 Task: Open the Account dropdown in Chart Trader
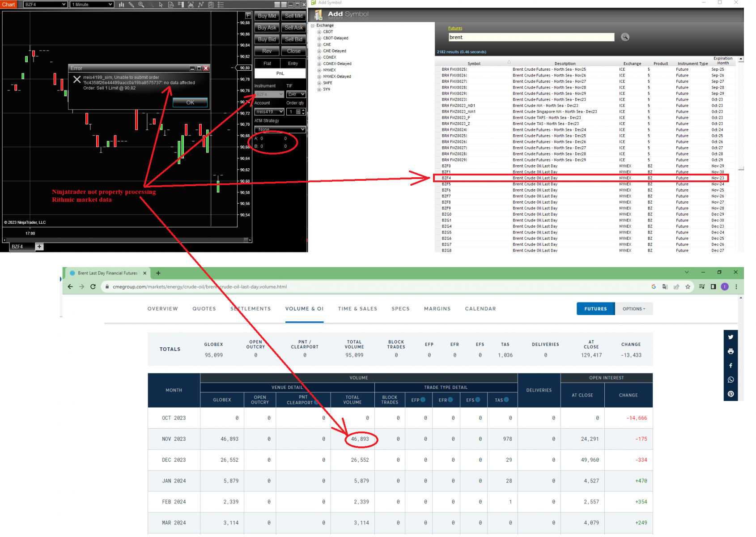coord(269,112)
